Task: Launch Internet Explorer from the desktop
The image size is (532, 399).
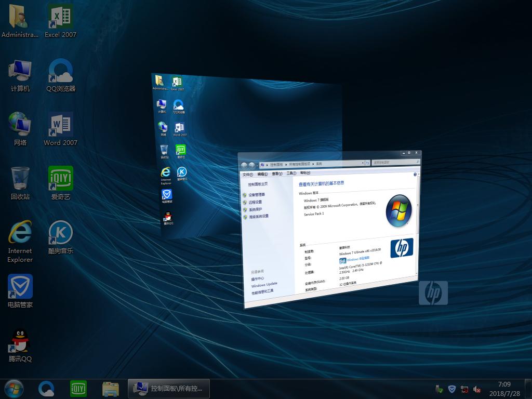Action: pos(19,233)
